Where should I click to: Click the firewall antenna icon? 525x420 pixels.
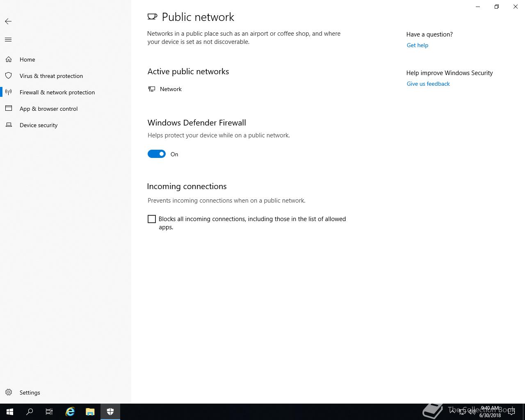[x=9, y=92]
